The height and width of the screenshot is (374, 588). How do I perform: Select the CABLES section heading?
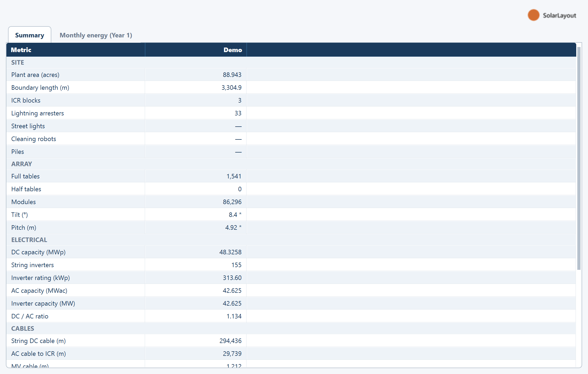pos(23,329)
